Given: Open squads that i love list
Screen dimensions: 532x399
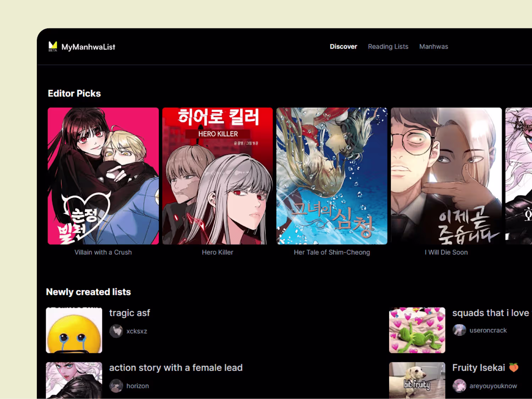Looking at the screenshot, I should coord(491,313).
